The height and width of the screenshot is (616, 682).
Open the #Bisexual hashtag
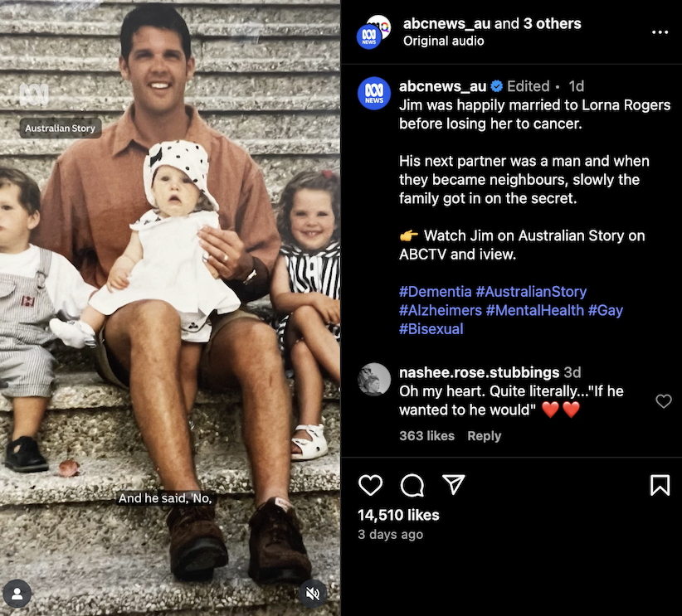coord(431,328)
